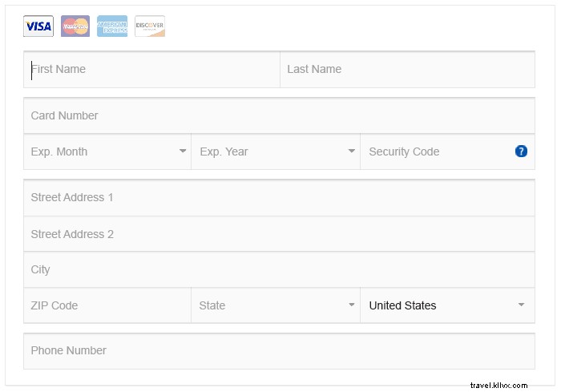Click the travel.klivx.com watermark text
This screenshot has width=561, height=392.
497,385
